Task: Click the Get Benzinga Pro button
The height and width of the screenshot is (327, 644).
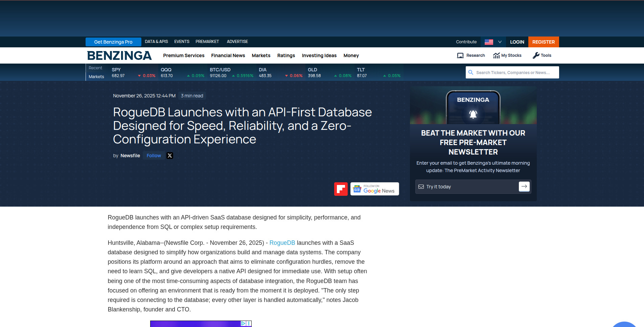Action: (113, 42)
